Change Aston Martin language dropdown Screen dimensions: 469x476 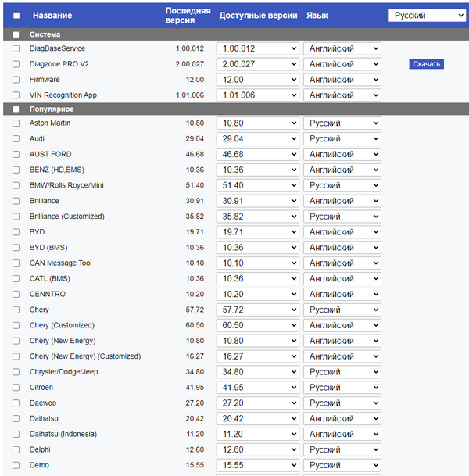coord(342,123)
